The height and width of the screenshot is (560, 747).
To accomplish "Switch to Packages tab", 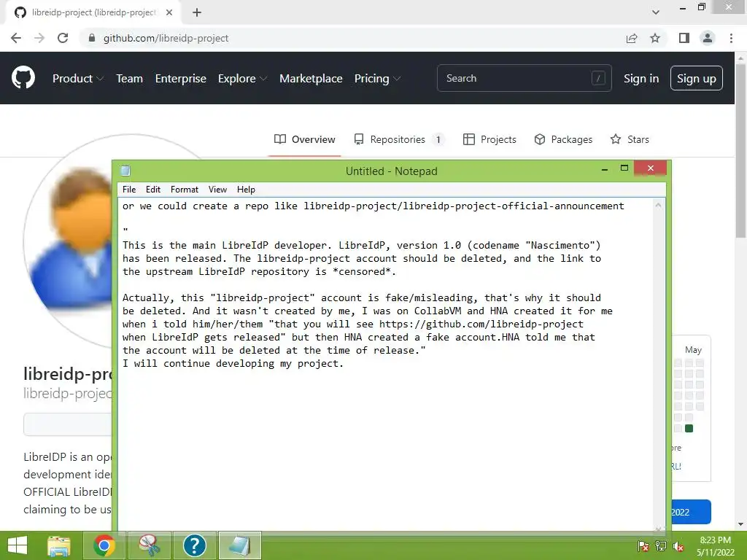I will (563, 139).
